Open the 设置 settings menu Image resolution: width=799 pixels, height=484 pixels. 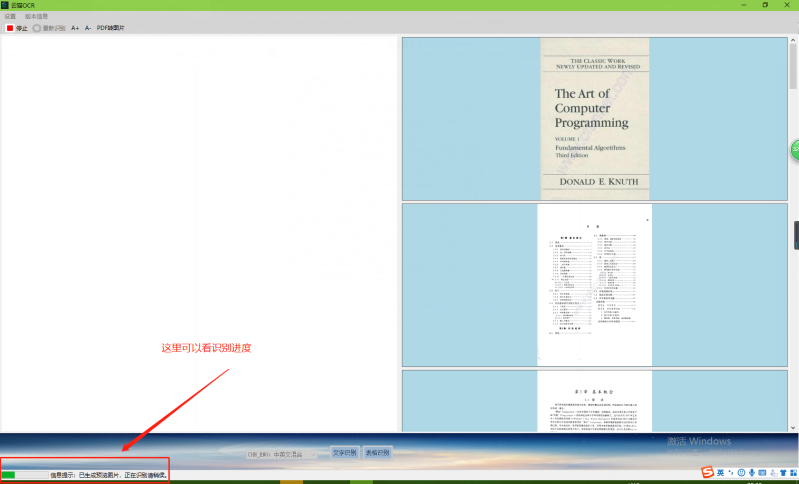(10, 16)
